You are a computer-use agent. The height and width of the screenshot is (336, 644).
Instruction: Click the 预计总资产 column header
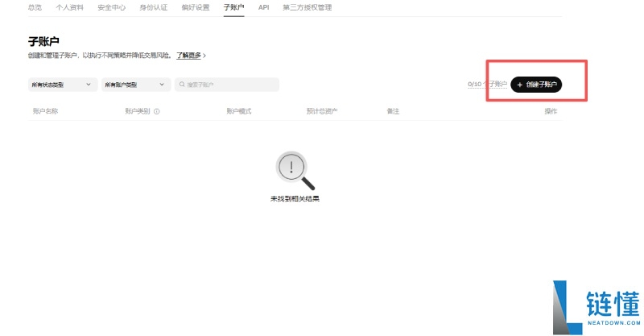pyautogui.click(x=322, y=111)
